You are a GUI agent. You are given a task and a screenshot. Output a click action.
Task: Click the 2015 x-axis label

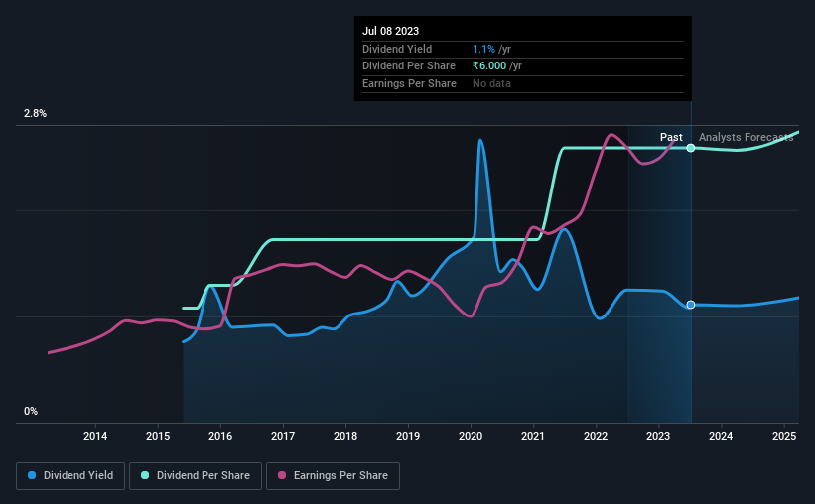(158, 436)
